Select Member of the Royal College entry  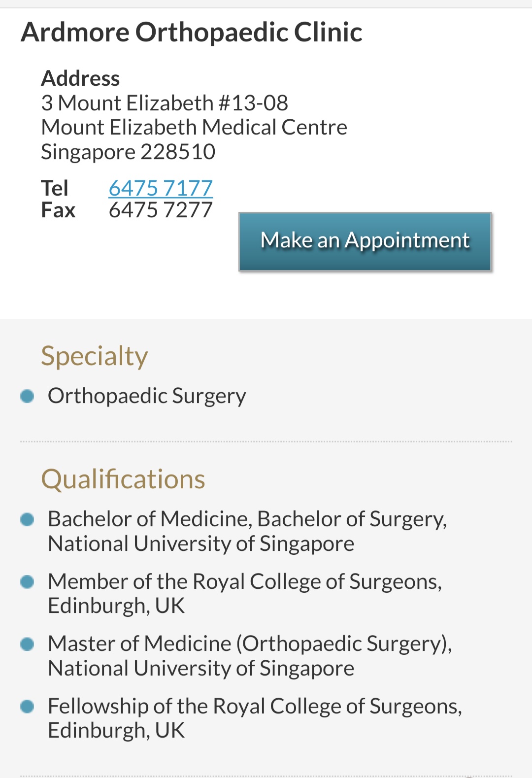(x=245, y=593)
